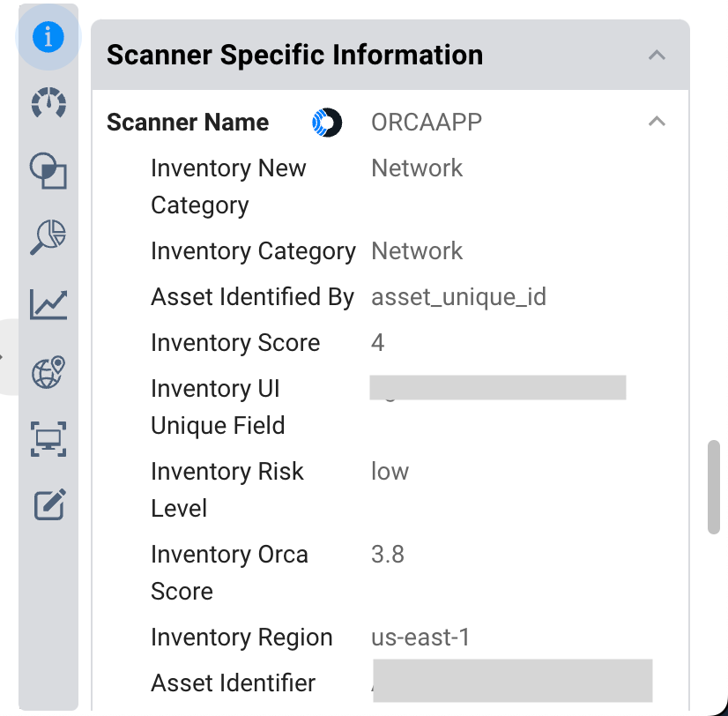Select Network value for Inventory New Category
Viewport: 728px width, 716px height.
417,168
